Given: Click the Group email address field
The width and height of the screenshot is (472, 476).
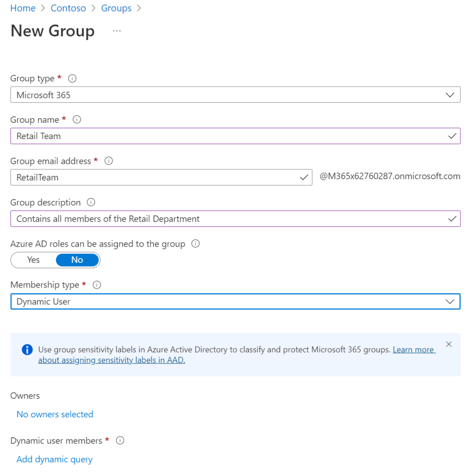Looking at the screenshot, I should point(156,177).
